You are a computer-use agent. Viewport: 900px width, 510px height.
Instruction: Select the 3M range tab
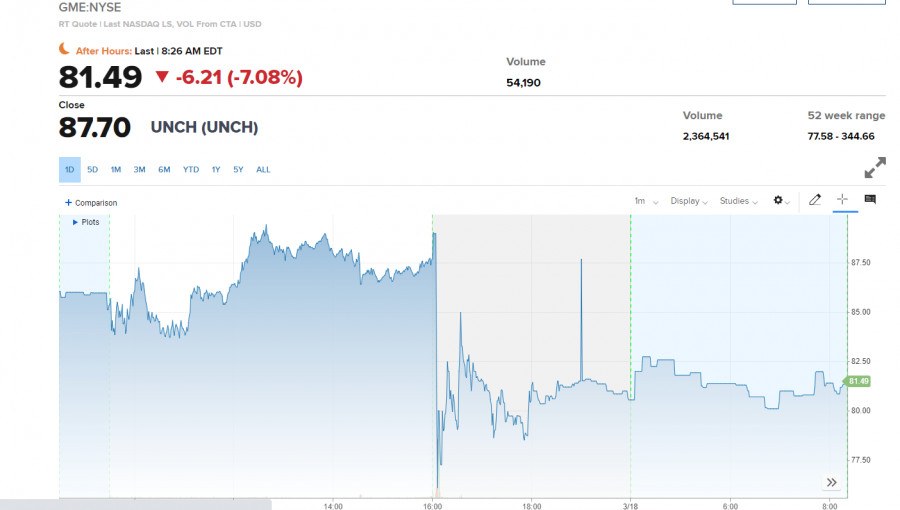tap(139, 170)
